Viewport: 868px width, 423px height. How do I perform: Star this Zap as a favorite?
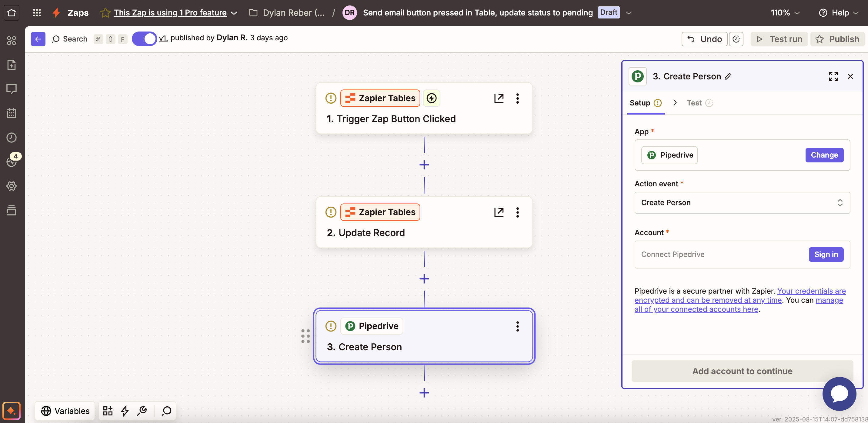coord(105,12)
